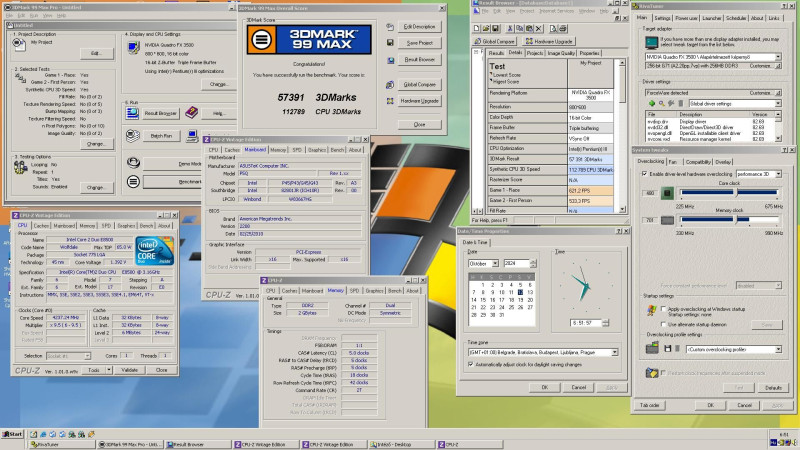Click the time input field in Date/Time Properties
800x450 pixels.
[x=586, y=323]
